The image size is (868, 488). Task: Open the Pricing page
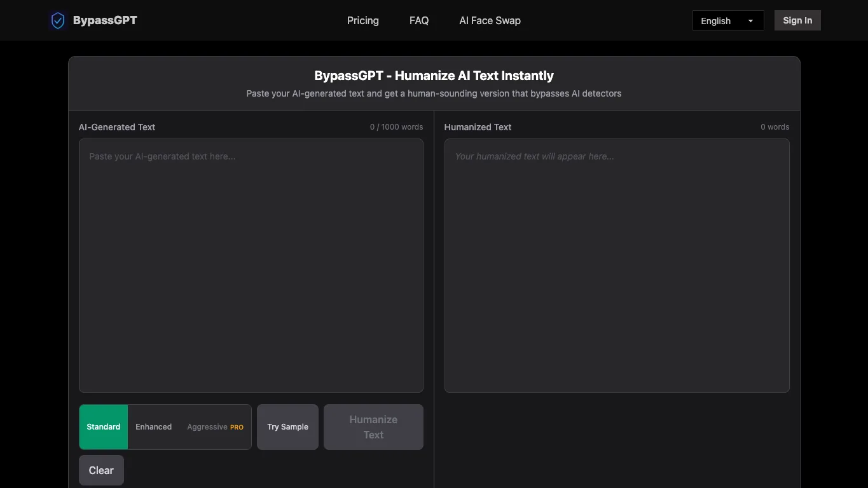[363, 20]
